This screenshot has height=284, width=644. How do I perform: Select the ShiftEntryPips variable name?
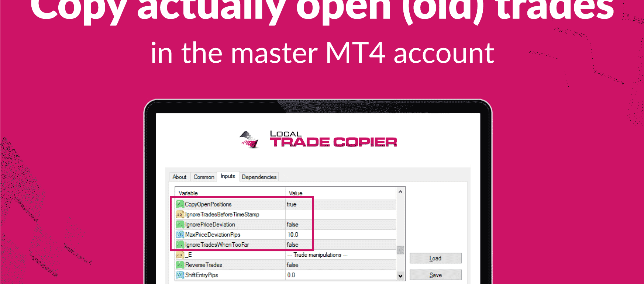tap(202, 275)
